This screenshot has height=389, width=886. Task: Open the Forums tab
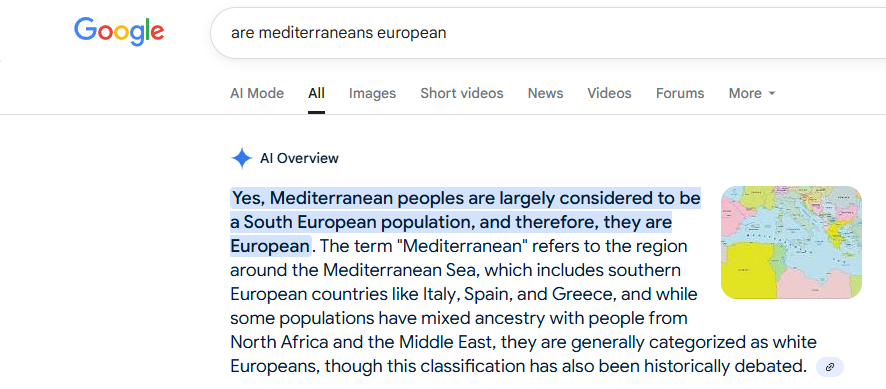pos(680,93)
